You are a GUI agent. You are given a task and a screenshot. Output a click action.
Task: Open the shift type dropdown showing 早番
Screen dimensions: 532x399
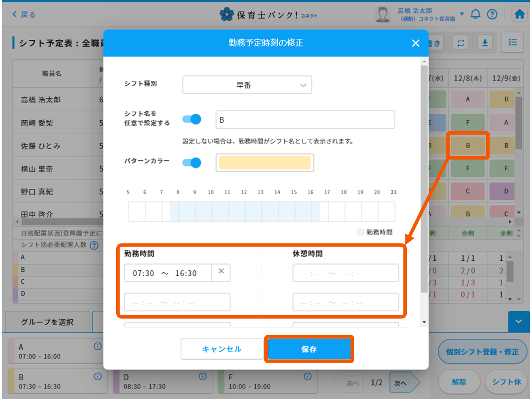pyautogui.click(x=247, y=85)
